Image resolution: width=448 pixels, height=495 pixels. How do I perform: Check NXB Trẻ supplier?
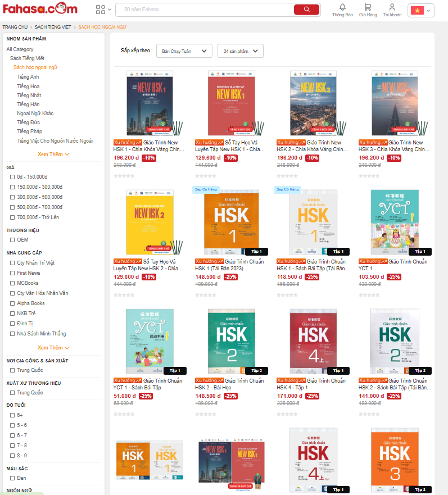point(12,313)
